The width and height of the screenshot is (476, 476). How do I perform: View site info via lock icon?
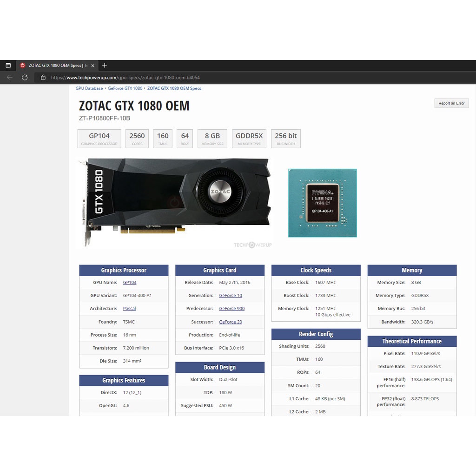43,78
